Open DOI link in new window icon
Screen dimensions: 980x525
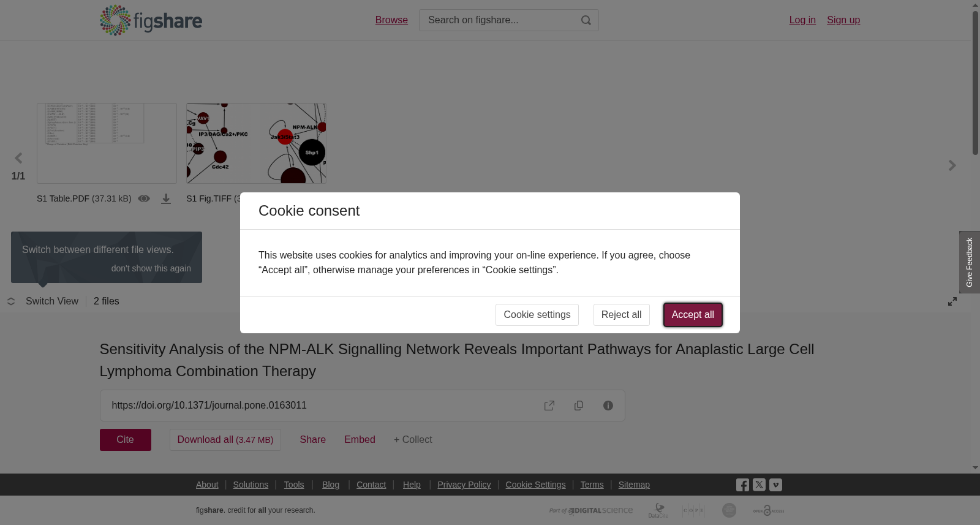coord(549,406)
